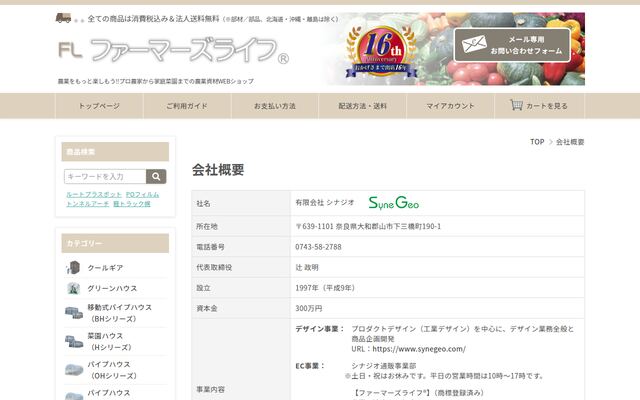
Task: Click the search magnifier button
Action: (x=156, y=176)
